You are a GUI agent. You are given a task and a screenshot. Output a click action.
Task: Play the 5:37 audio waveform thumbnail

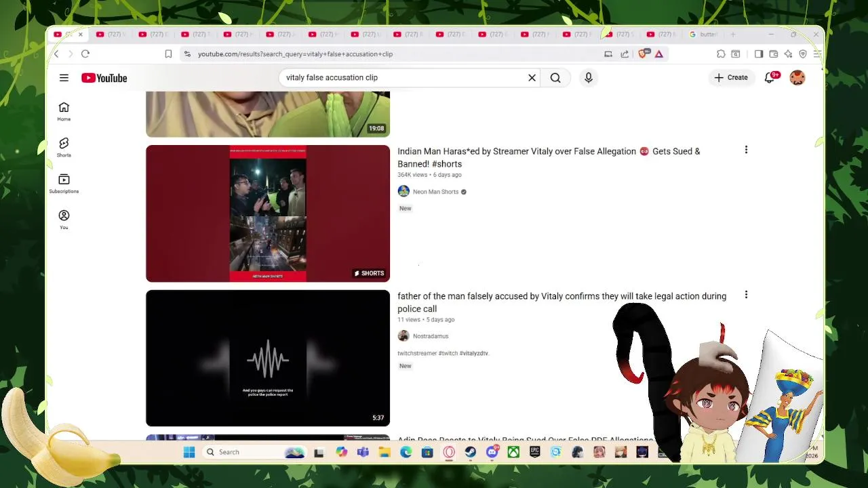268,359
